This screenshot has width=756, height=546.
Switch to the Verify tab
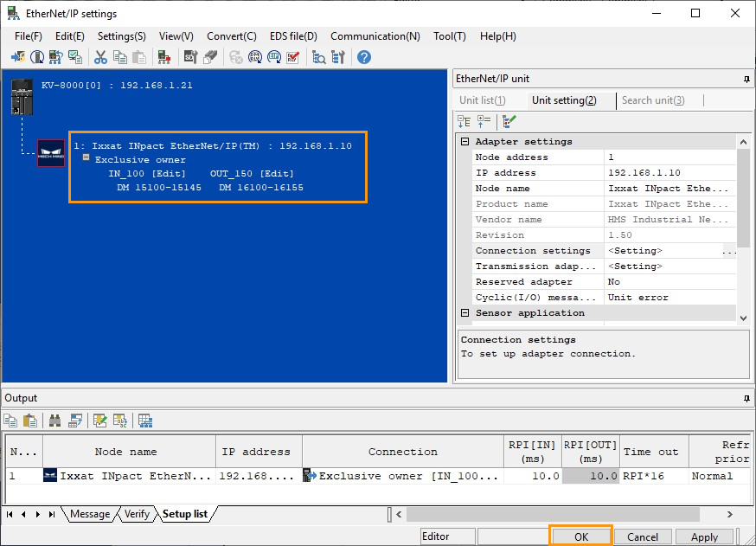[137, 514]
